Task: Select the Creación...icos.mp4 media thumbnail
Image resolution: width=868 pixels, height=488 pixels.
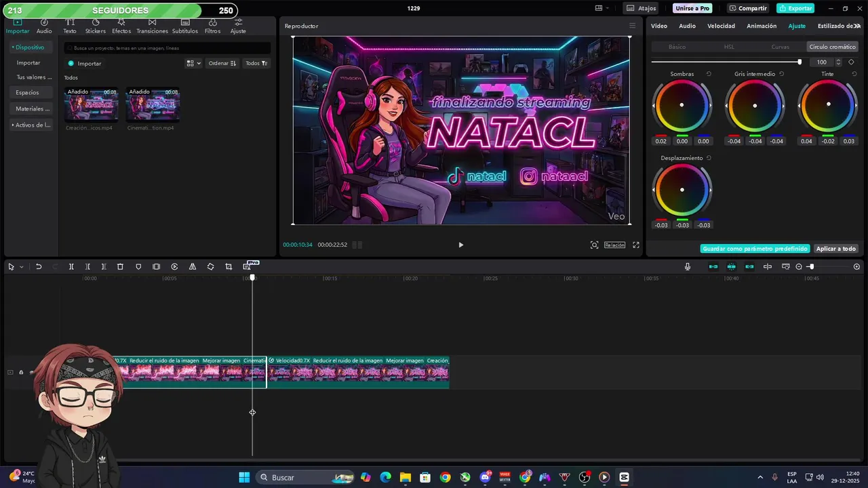Action: coord(92,104)
